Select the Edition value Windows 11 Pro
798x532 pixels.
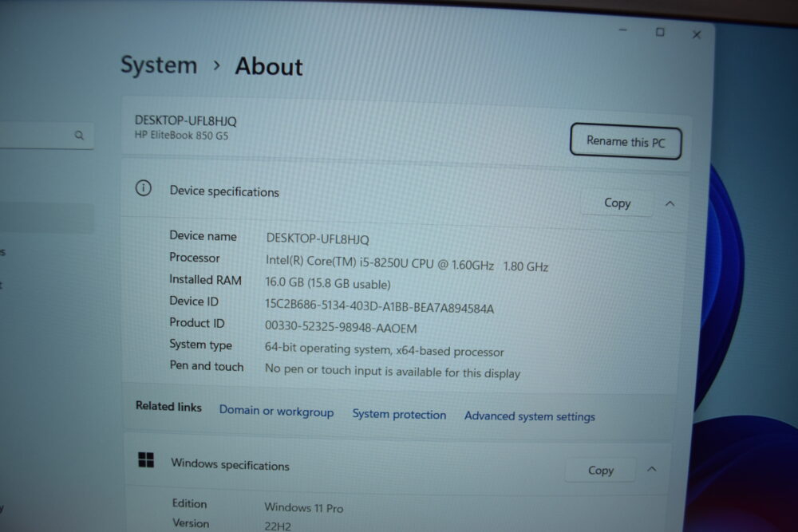304,507
